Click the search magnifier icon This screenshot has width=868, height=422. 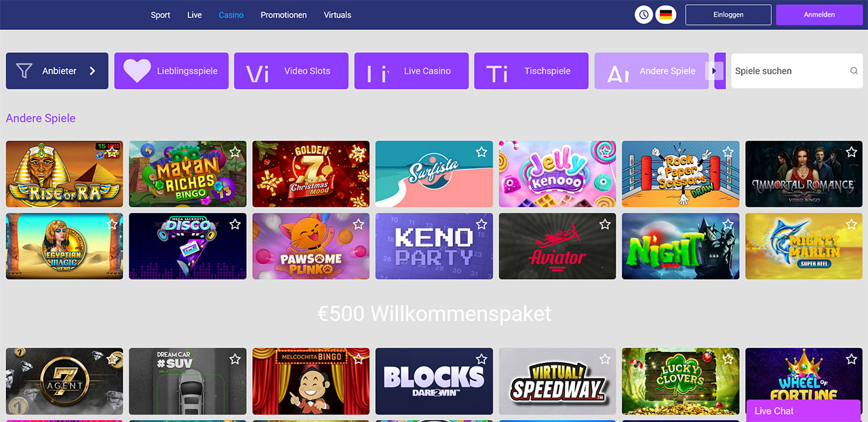pos(854,71)
